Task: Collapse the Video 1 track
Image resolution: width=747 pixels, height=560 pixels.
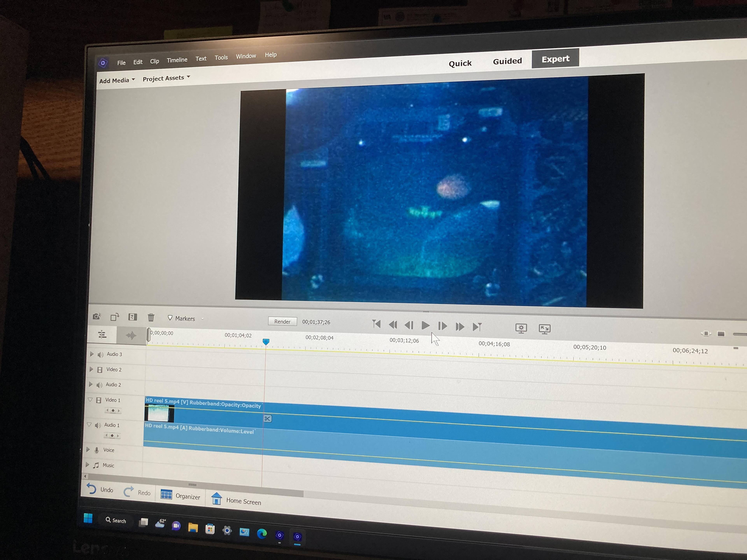Action: coord(90,400)
